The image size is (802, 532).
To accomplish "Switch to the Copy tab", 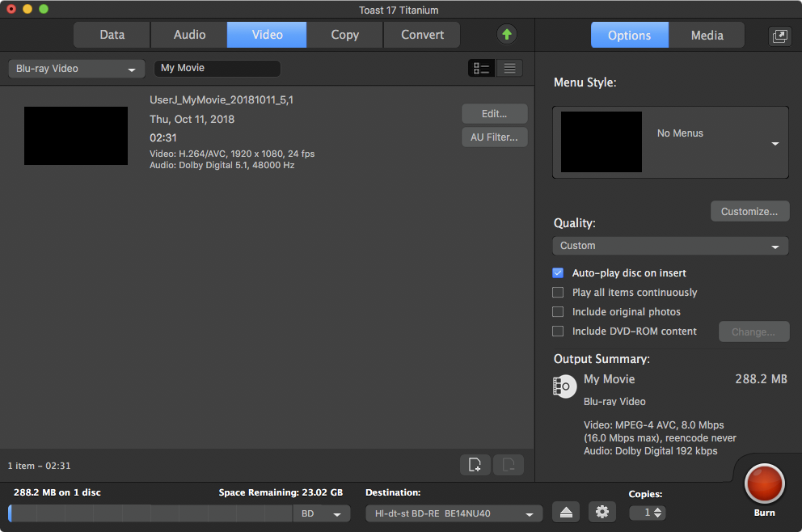I will tap(344, 35).
